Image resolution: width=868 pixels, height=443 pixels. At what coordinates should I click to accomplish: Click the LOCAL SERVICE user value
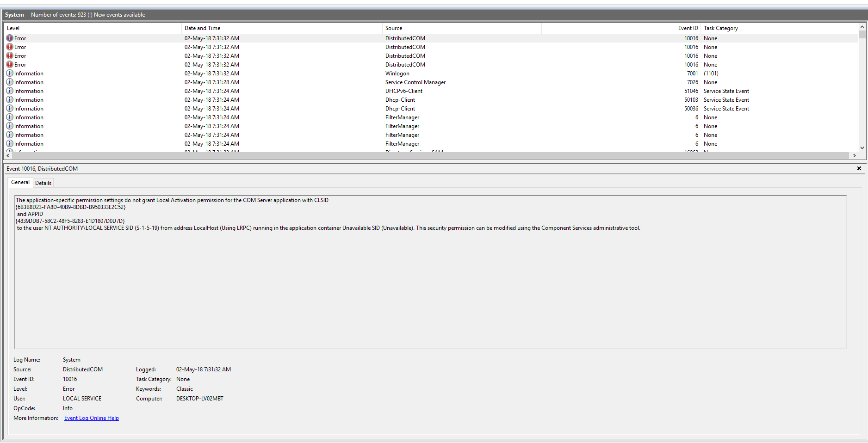tap(82, 399)
